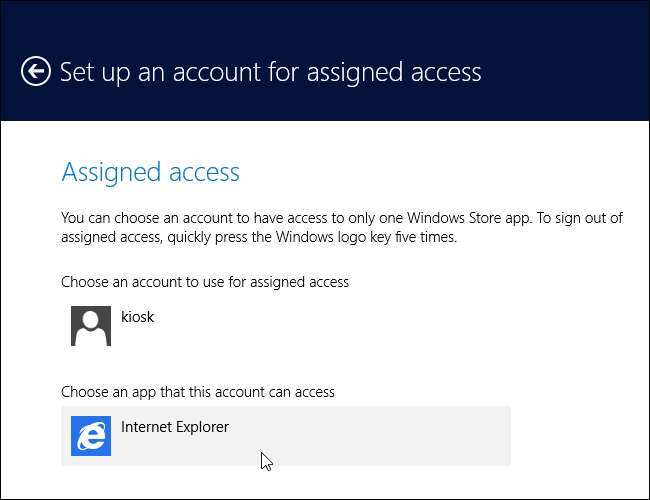This screenshot has width=650, height=500.
Task: Choose the kiosk account name
Action: 138,317
